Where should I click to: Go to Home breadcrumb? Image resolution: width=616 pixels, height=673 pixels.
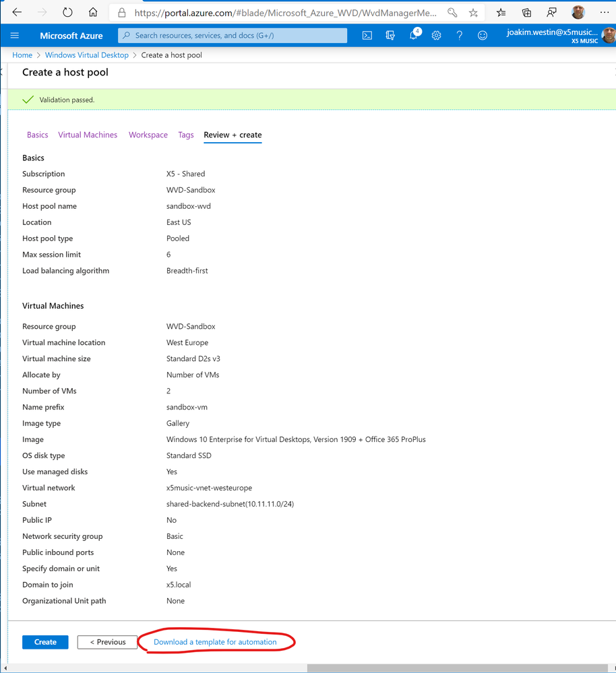22,55
